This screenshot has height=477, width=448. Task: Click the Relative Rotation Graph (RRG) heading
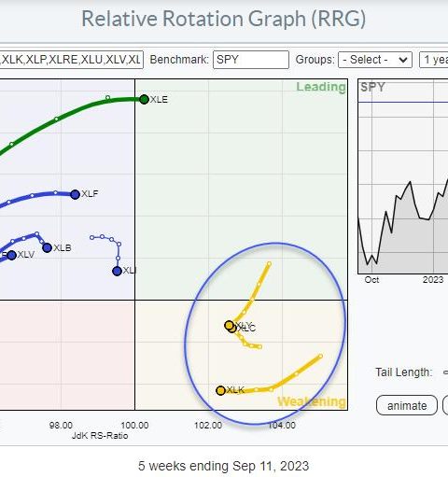(x=223, y=19)
